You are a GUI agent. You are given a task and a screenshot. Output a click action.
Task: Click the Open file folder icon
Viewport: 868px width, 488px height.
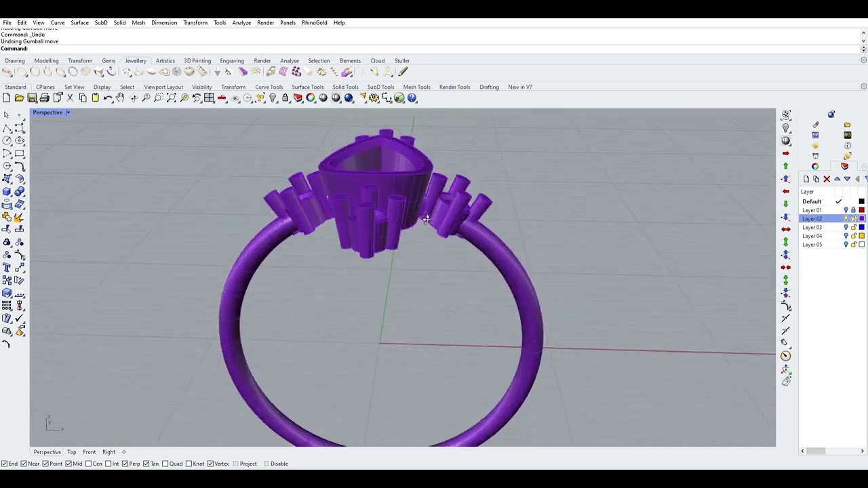(x=19, y=98)
